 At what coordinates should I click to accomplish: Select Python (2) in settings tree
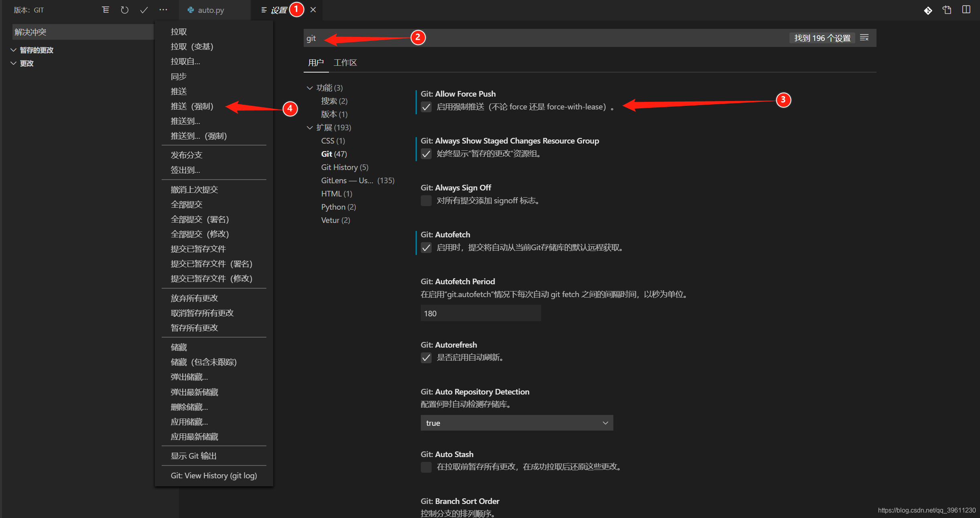coord(339,207)
